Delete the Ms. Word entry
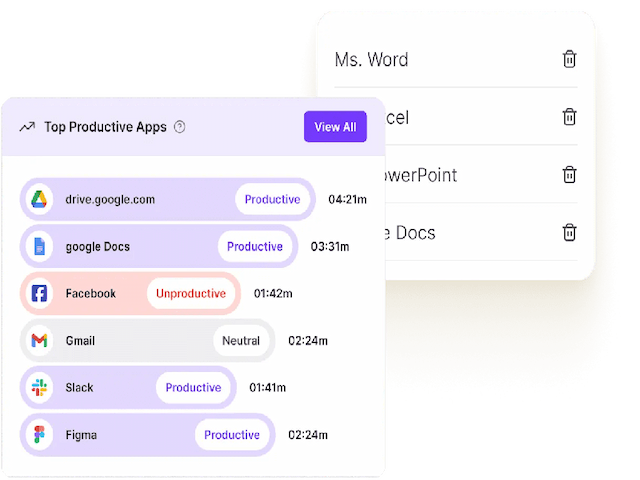Screen dimensions: 640x480 point(569,59)
